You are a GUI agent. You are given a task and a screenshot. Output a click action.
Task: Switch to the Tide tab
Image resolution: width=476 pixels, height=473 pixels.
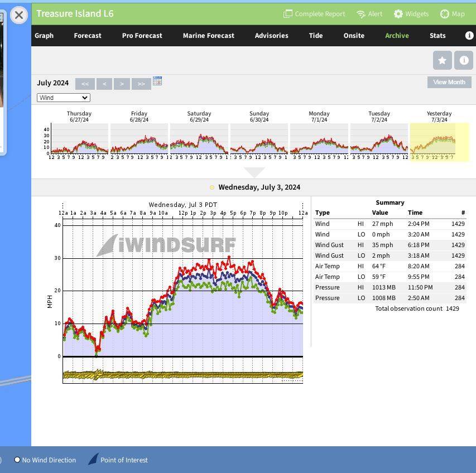coord(315,36)
